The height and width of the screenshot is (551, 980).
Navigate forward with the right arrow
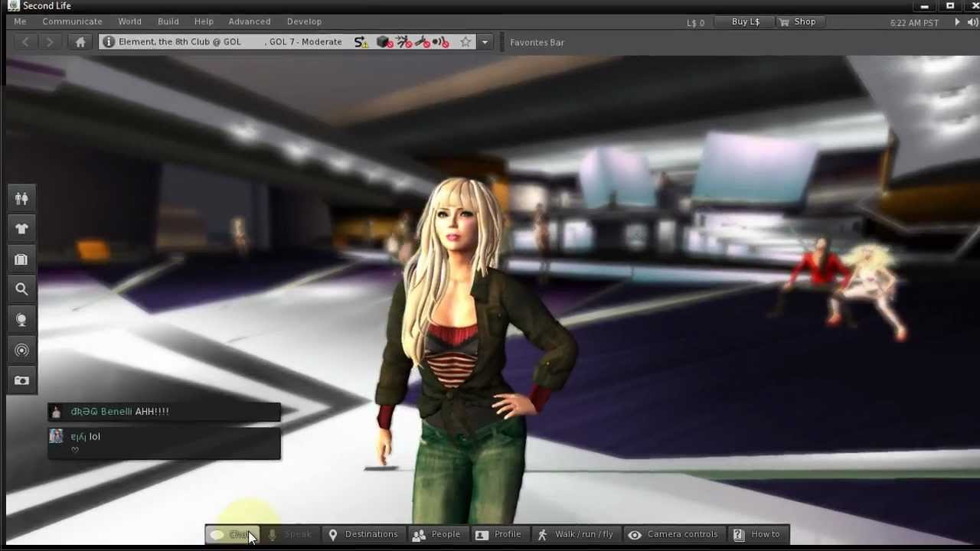coord(50,42)
